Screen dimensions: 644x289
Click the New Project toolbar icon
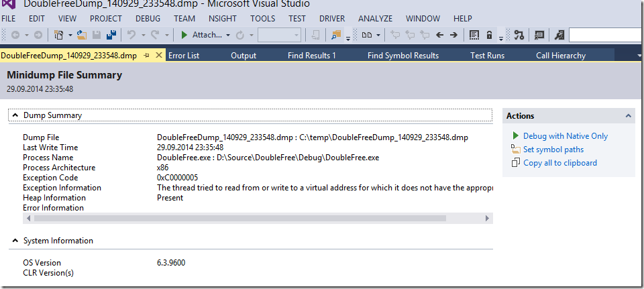pos(59,35)
